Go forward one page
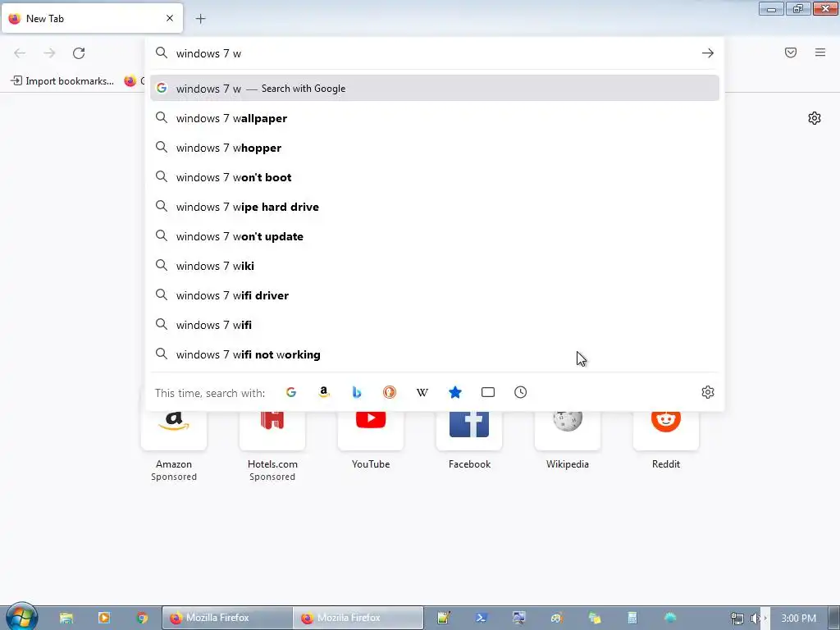Screen dimensions: 840x630 pos(49,53)
